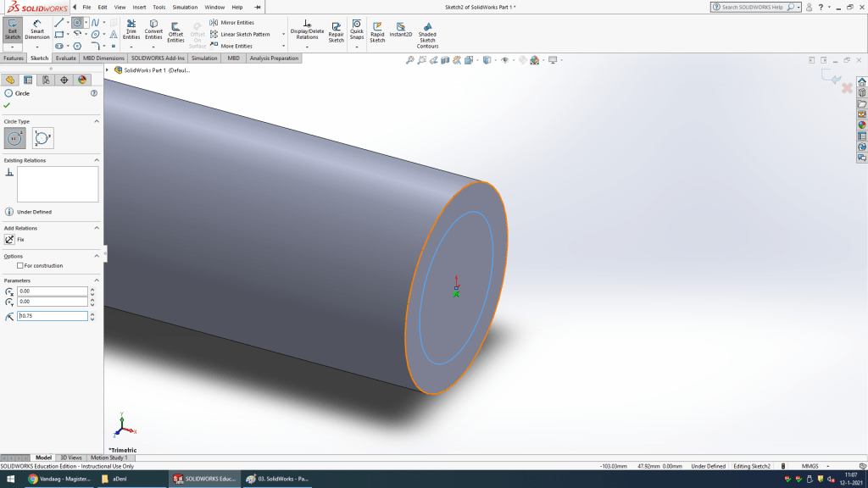Image resolution: width=868 pixels, height=488 pixels.
Task: Open the Repair Sketch tool
Action: pyautogui.click(x=337, y=31)
